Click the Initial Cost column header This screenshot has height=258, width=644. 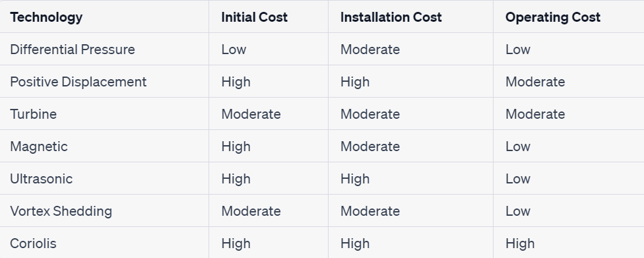click(254, 17)
